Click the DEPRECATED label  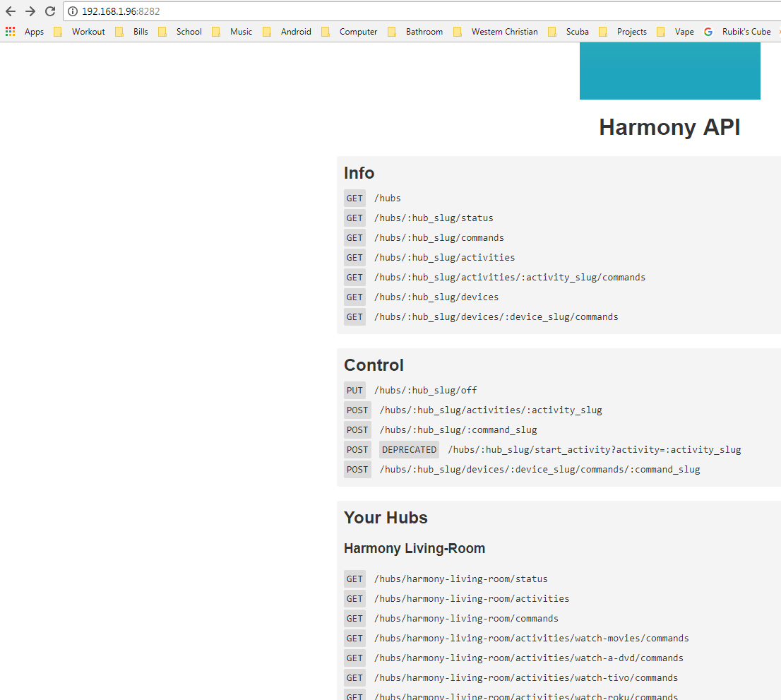410,450
